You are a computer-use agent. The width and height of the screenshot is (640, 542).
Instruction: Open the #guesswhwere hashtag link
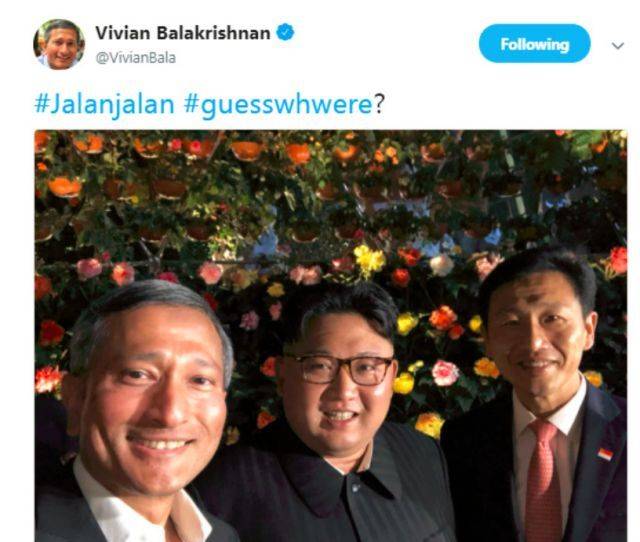click(x=278, y=105)
